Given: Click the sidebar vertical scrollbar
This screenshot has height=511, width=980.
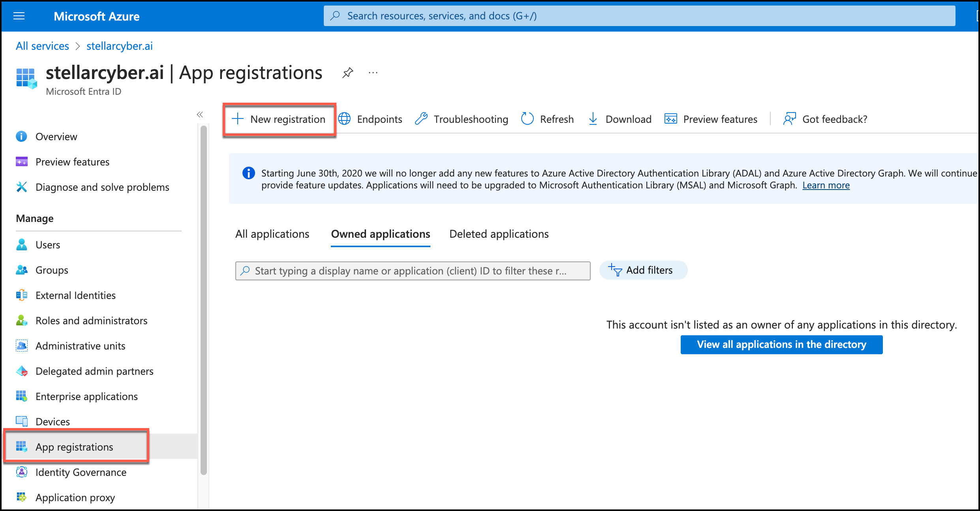Looking at the screenshot, I should click(204, 300).
